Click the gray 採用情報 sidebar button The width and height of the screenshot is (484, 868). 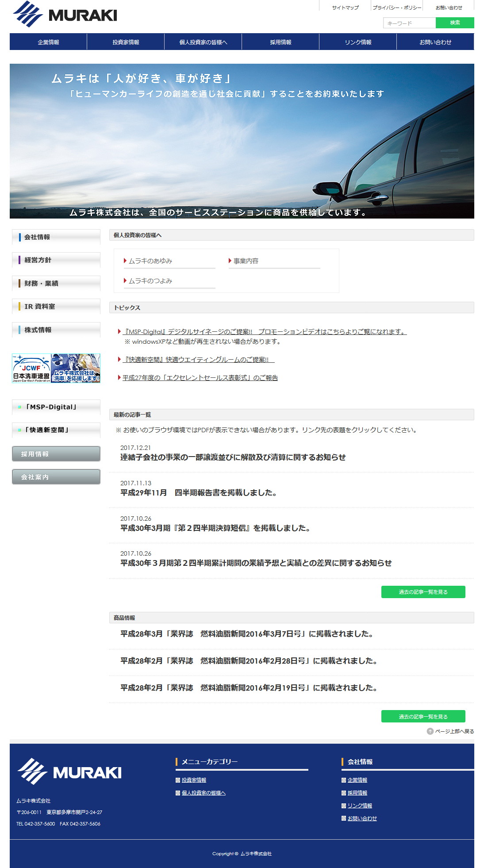[56, 454]
